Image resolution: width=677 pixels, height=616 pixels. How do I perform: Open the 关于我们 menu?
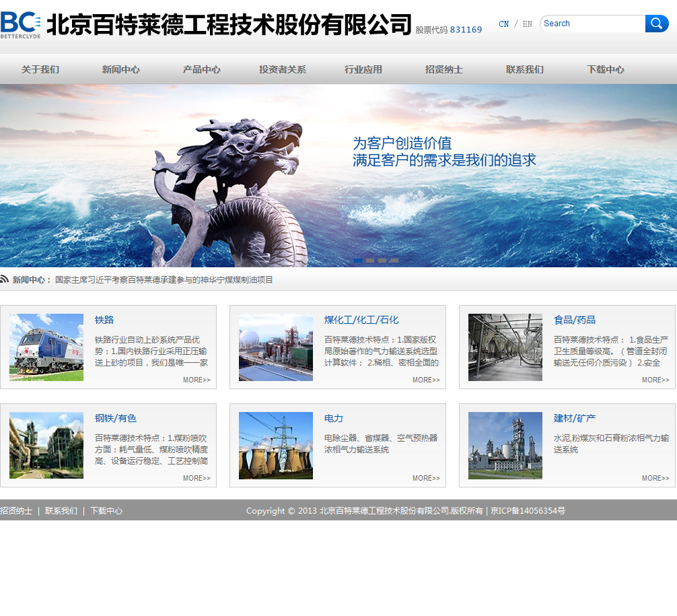click(x=40, y=69)
